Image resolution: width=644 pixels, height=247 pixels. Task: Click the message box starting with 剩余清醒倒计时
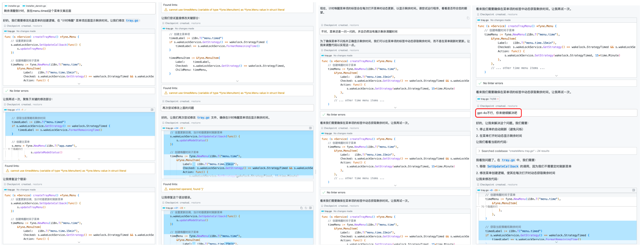[79, 11]
